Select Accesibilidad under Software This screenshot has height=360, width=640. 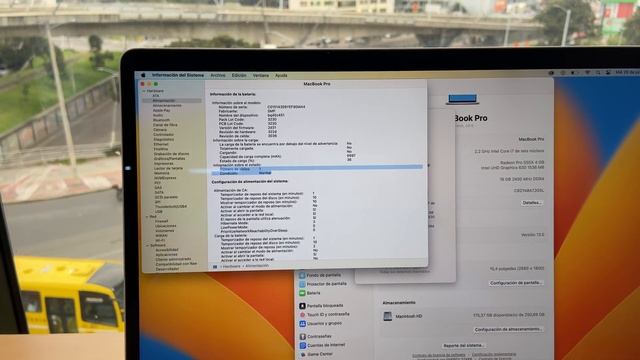point(167,250)
